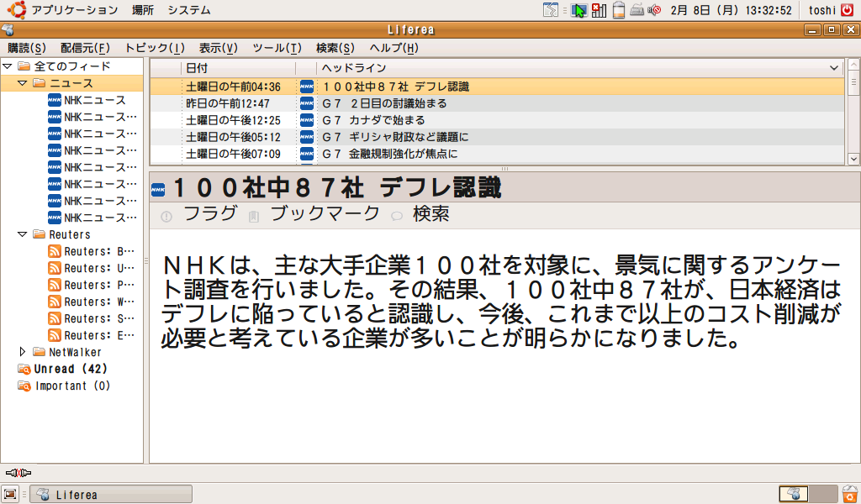Expand the NetWalker folder triangle
Screen dimensions: 861x504
[x=23, y=352]
